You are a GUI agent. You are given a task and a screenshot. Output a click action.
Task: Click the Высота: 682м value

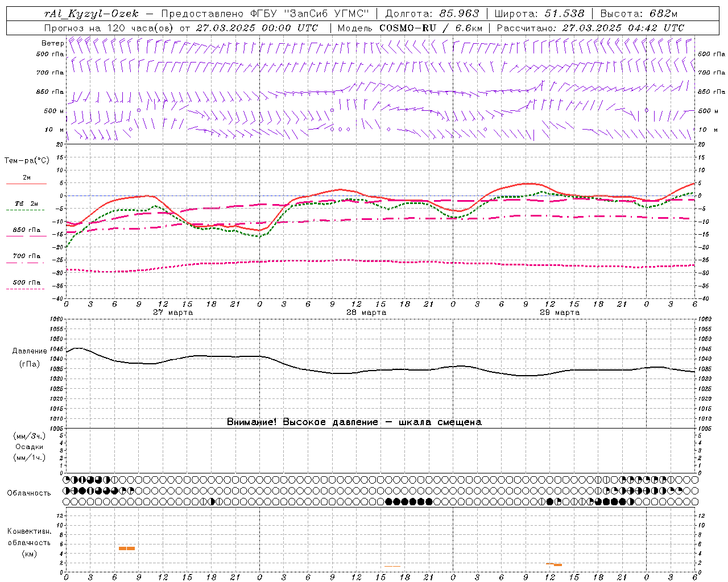(639, 14)
